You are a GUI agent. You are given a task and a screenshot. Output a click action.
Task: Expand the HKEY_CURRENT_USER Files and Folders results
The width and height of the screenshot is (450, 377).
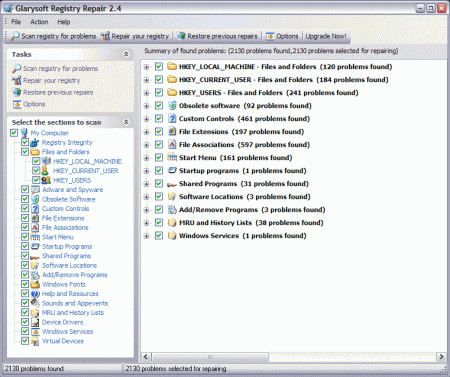146,80
